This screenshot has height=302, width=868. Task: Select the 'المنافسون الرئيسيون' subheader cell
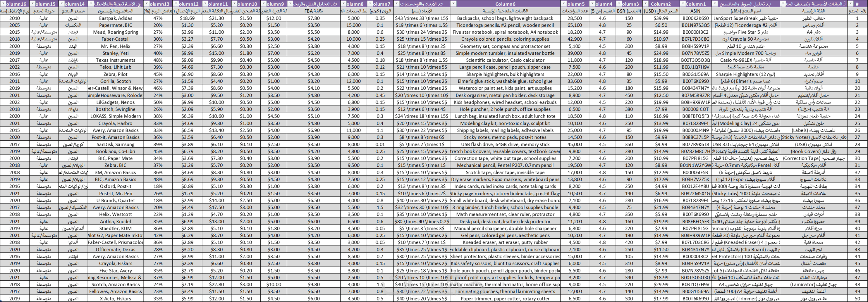tap(115, 11)
